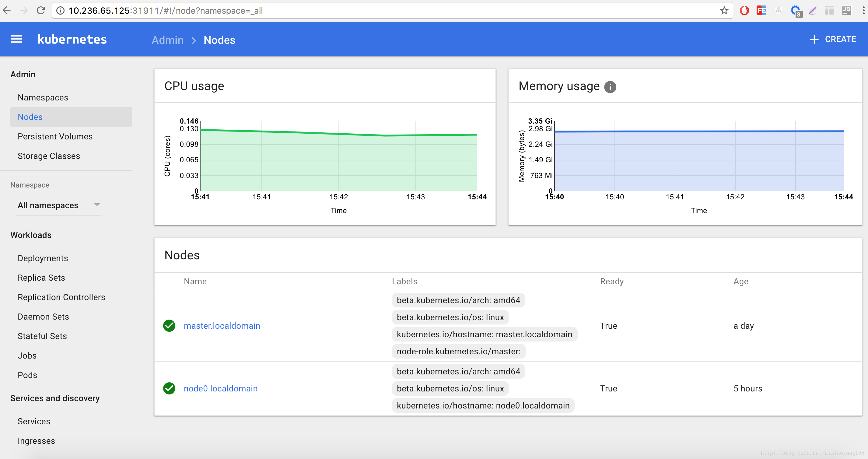
Task: Click the green status check for node0.localdomain
Action: click(169, 388)
